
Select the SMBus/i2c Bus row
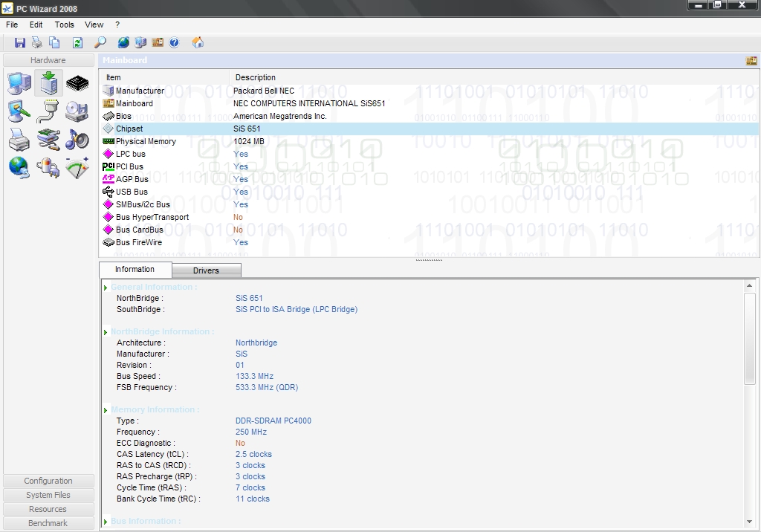[429, 204]
